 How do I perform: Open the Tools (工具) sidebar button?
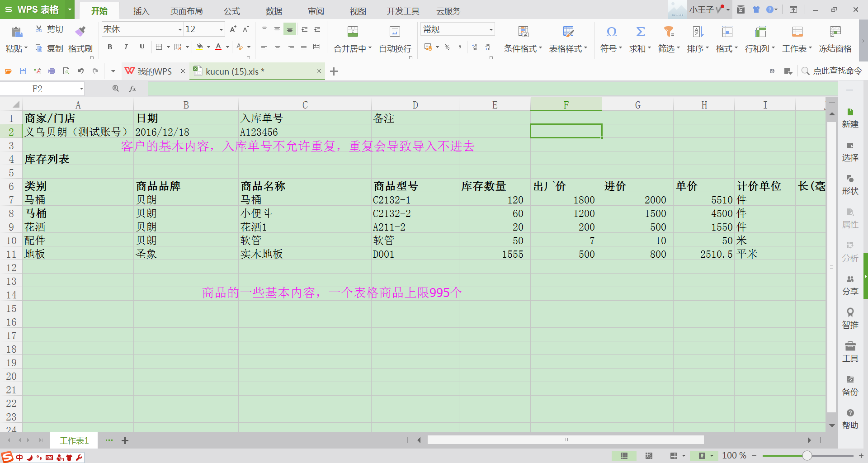coord(850,353)
